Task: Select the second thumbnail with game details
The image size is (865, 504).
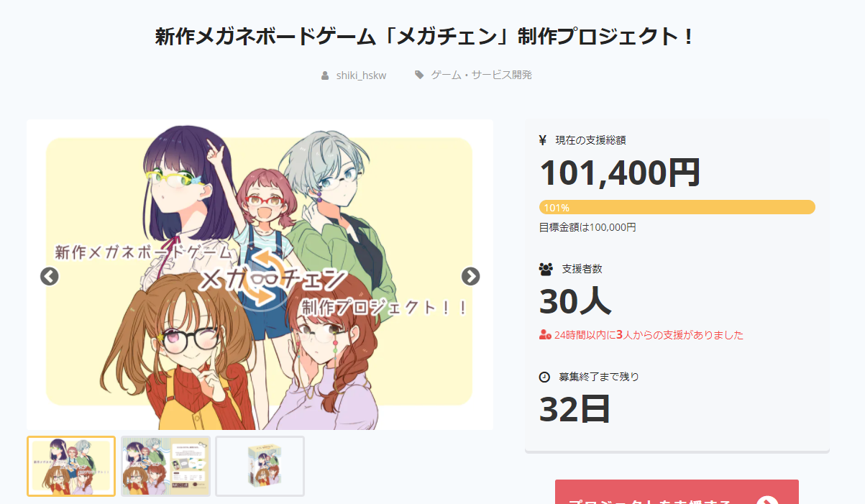Action: point(165,466)
